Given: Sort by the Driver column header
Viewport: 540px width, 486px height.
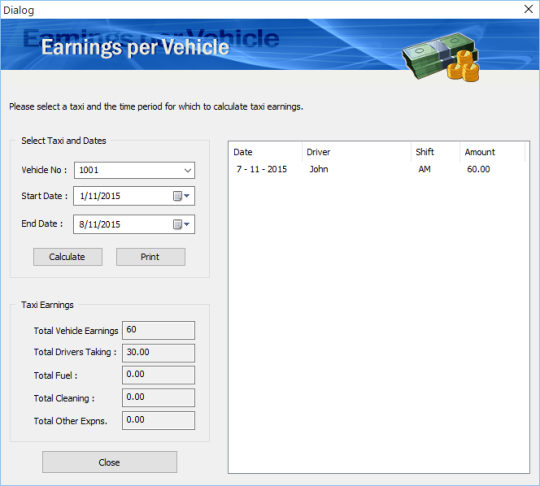Looking at the screenshot, I should point(356,152).
